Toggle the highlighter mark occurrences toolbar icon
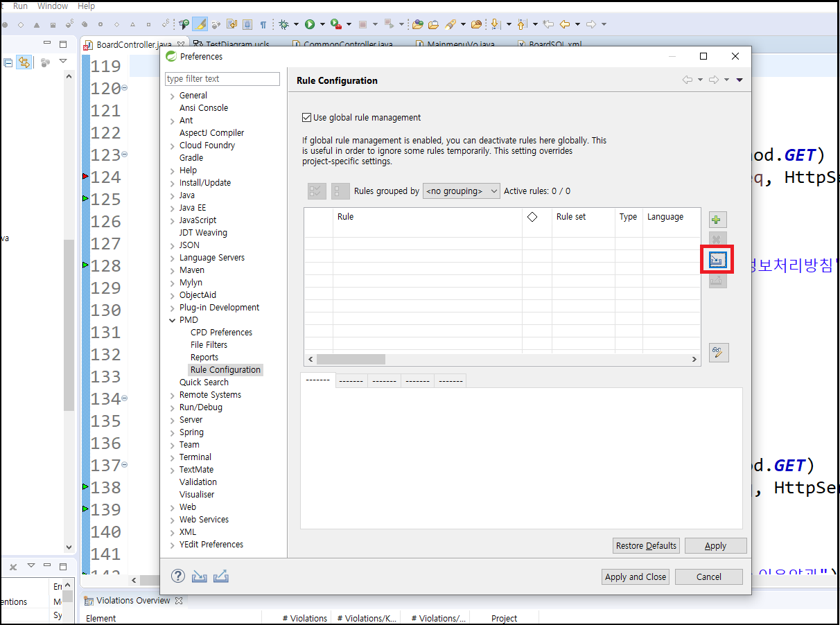Screen dimensions: 840x625 pos(200,24)
